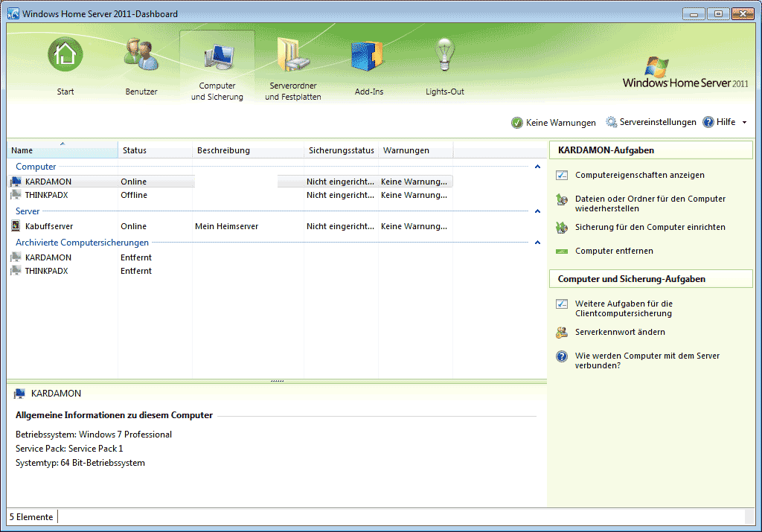Open Servereinstellungen link text
The image size is (762, 532).
click(658, 122)
